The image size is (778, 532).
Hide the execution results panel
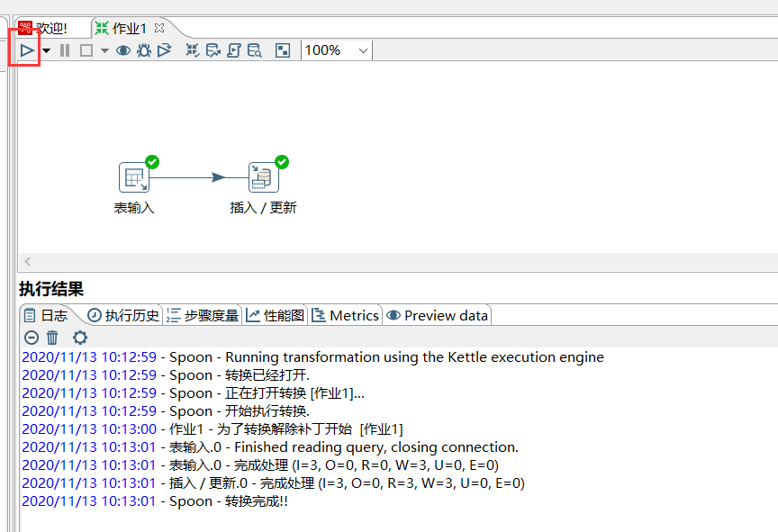(x=282, y=50)
